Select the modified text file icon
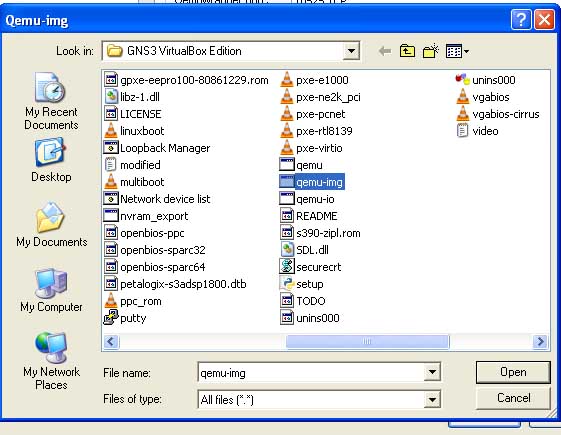Viewport: 561px width, 435px height. [x=111, y=165]
